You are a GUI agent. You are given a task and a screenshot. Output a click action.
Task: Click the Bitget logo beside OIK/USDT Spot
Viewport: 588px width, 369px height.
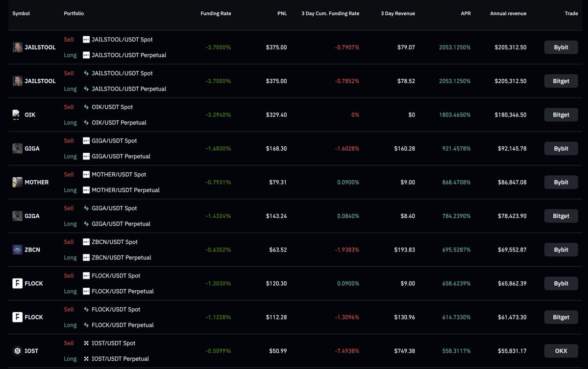pyautogui.click(x=86, y=107)
